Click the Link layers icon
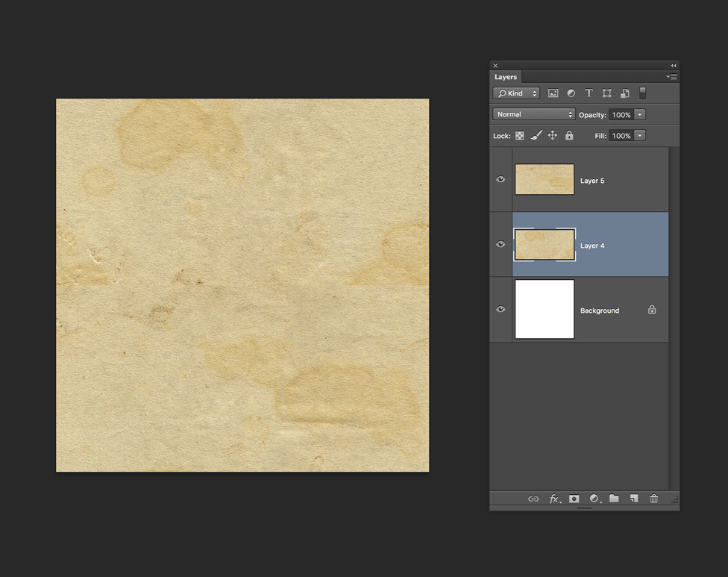 click(533, 499)
